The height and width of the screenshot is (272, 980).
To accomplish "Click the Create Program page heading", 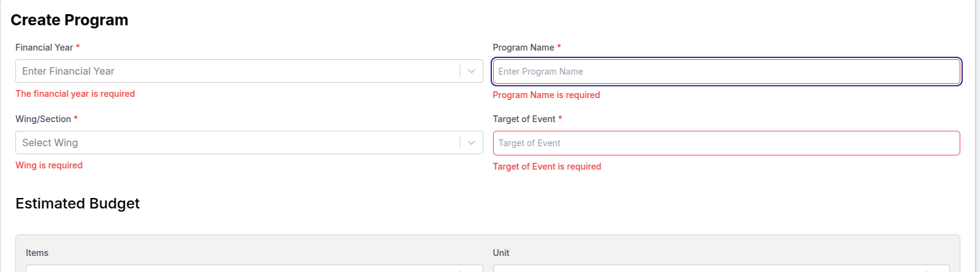I will 70,20.
